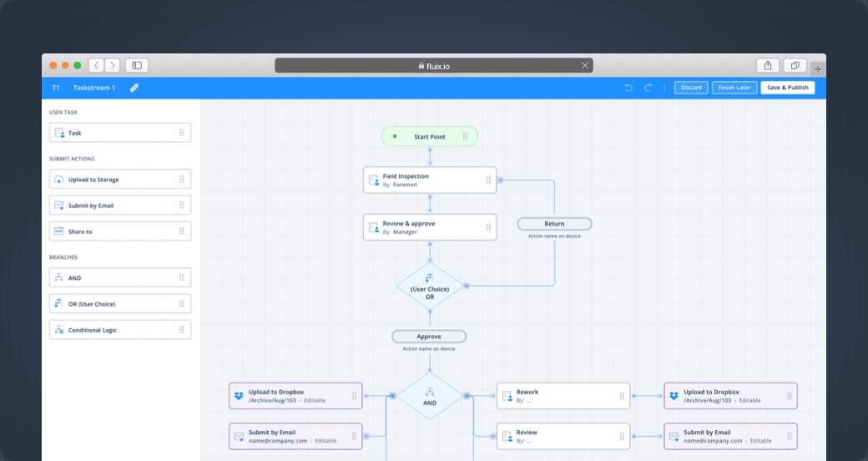Click the Safari sidebar toggle icon

point(138,65)
